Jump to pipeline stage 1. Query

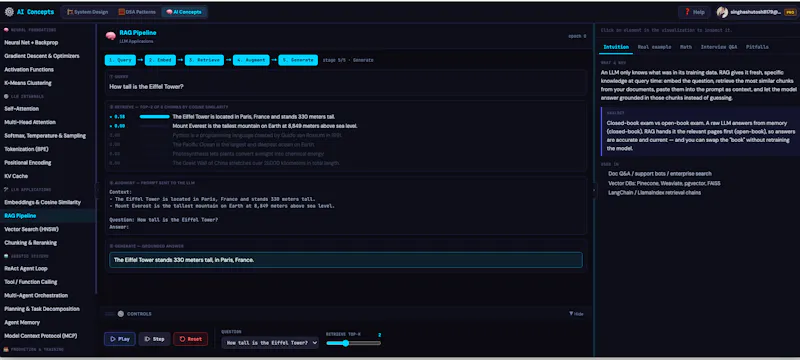120,60
